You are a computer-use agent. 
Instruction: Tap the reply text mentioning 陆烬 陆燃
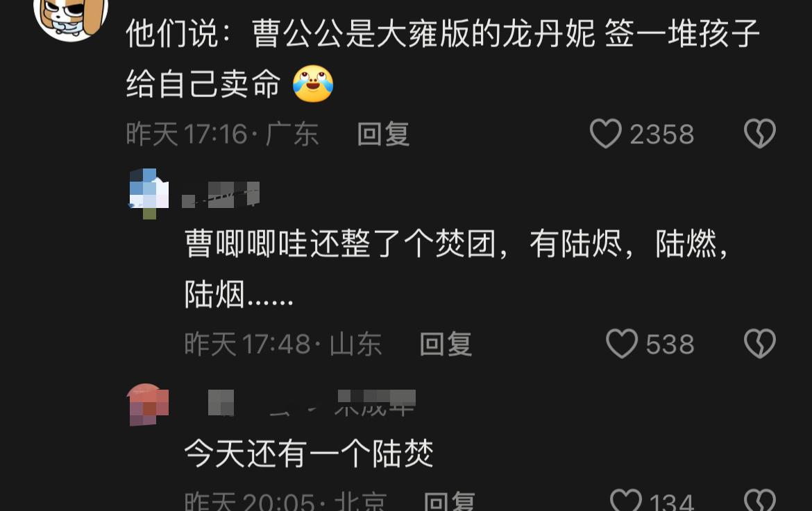click(x=457, y=268)
